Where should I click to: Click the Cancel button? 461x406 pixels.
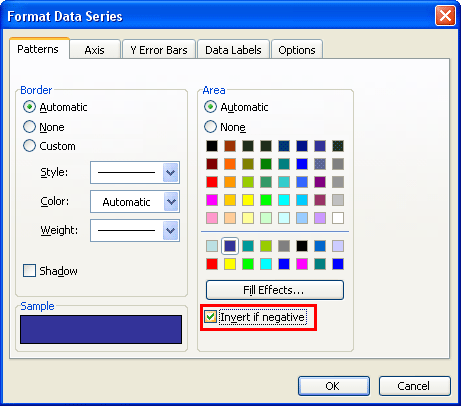(x=415, y=386)
